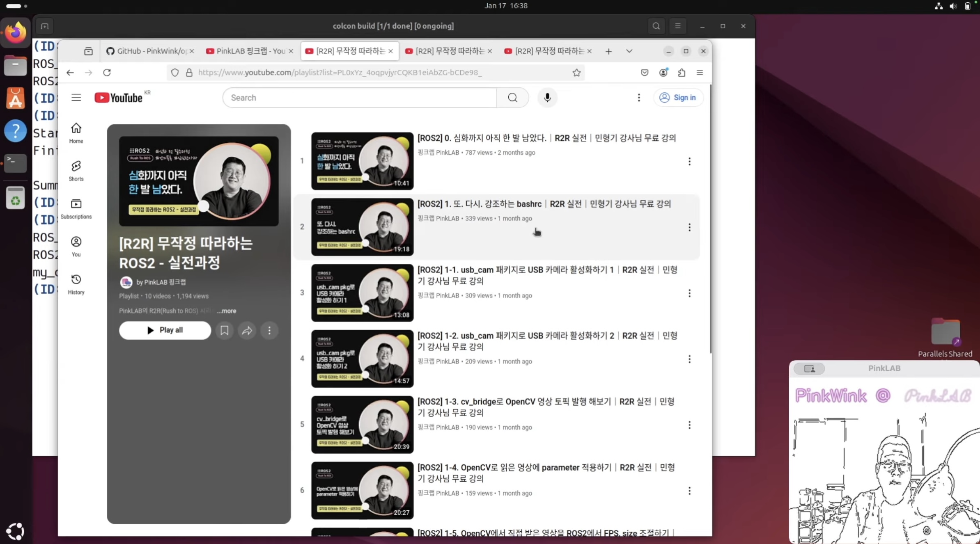Screen dimensions: 980x544
Task: Save the playlist with the bookmark icon
Action: (x=224, y=330)
